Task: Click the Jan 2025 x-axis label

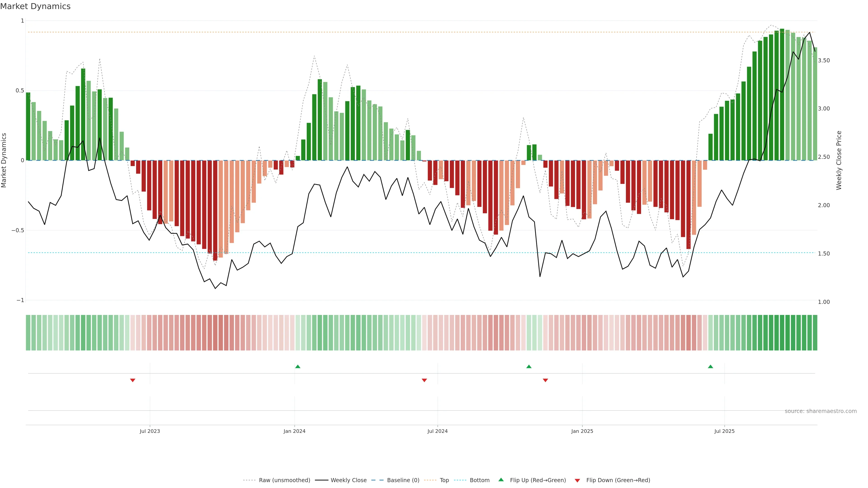Action: [582, 431]
